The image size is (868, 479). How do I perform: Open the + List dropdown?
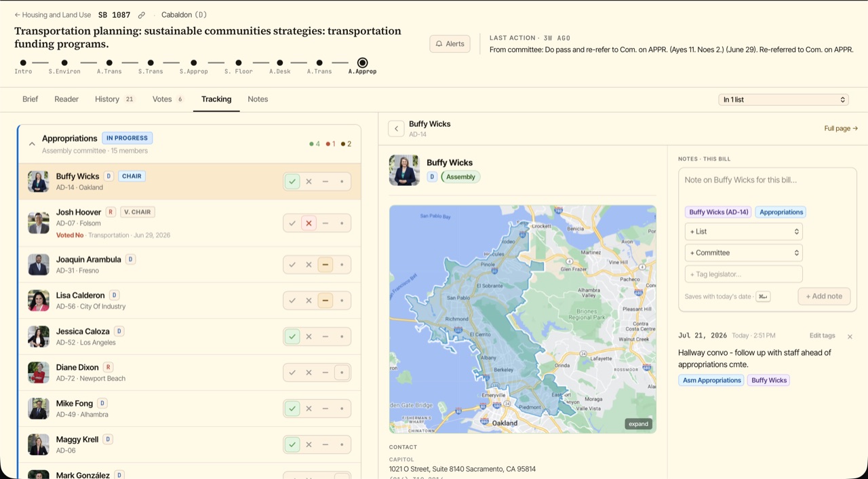(744, 231)
